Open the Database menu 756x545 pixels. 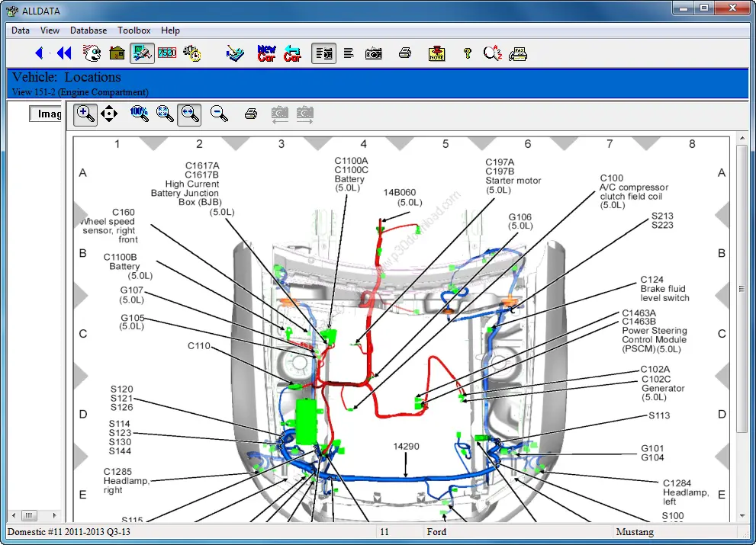click(x=88, y=30)
